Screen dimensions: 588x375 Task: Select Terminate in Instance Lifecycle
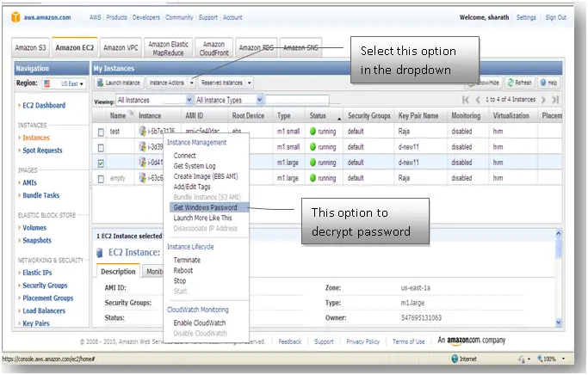click(x=187, y=260)
